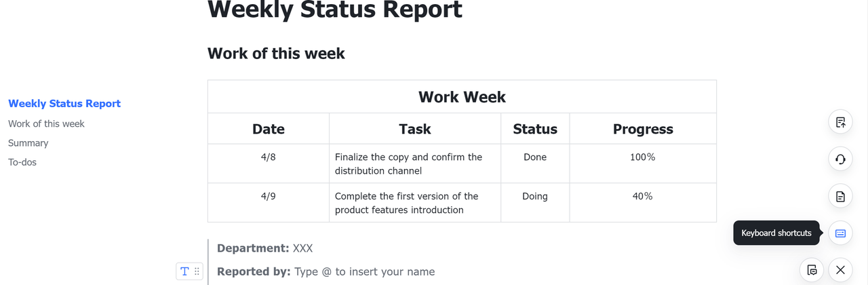Viewport: 868px width, 285px height.
Task: Click the Reported by name placeholder field
Action: coord(364,271)
